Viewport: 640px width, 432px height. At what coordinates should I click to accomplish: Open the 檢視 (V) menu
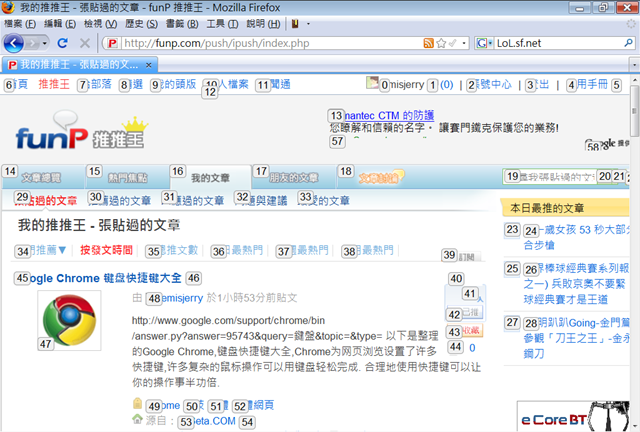[100, 24]
